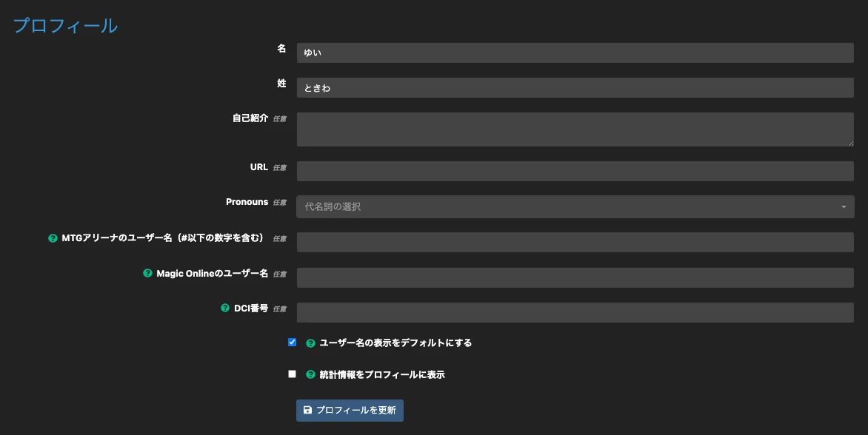Click the 自己紹介 textarea resize handle
868x435 pixels.
click(x=850, y=144)
